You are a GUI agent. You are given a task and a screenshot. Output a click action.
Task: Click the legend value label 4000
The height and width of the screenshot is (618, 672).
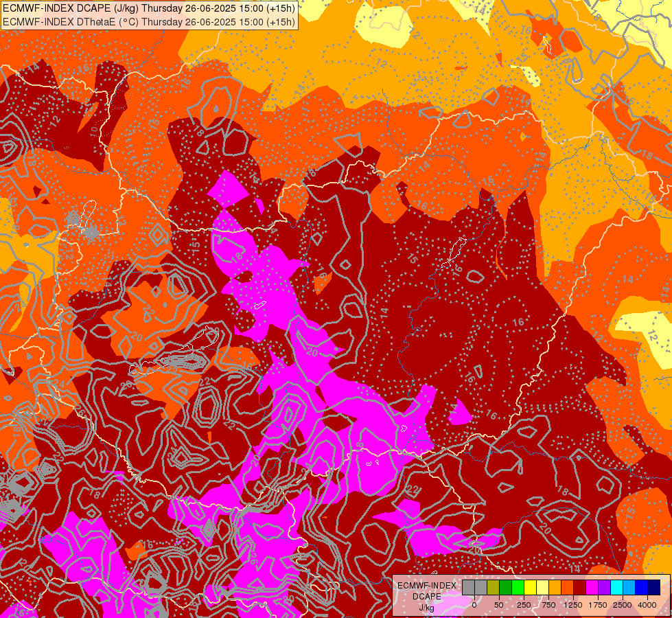coord(647,605)
